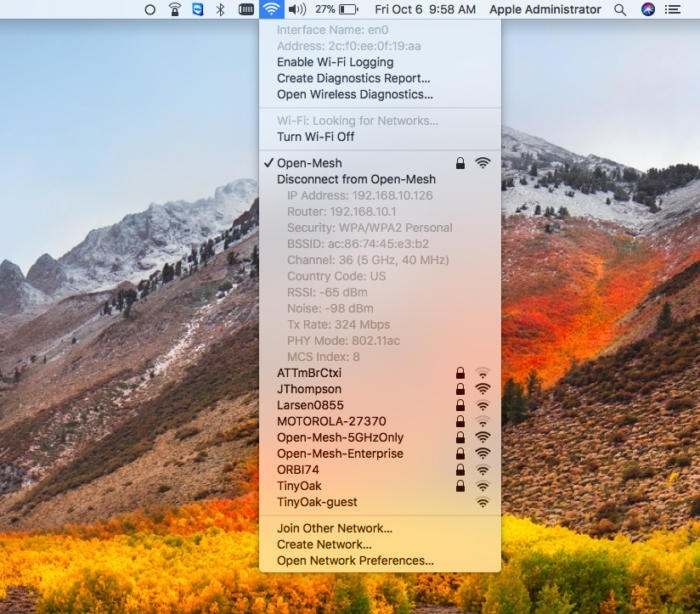Click the PHY Mode: 802.11ac line

[x=380, y=341]
